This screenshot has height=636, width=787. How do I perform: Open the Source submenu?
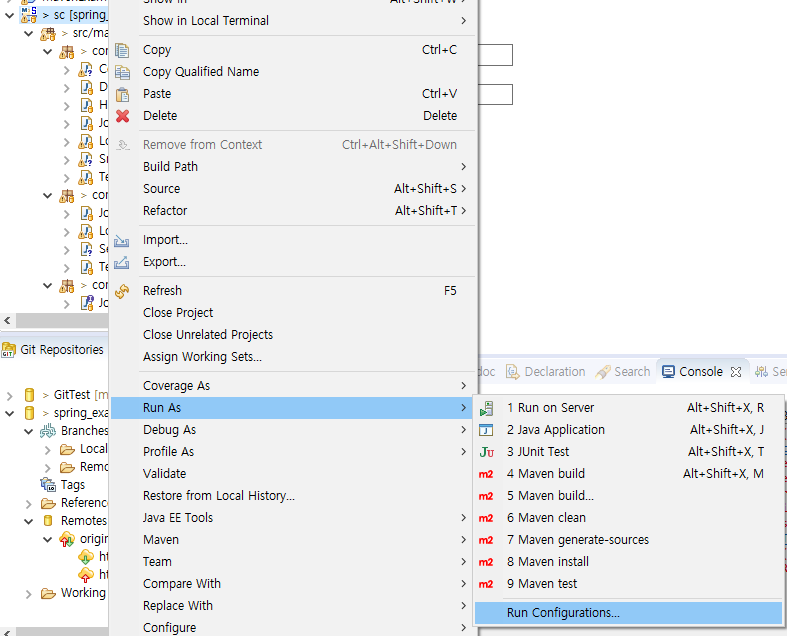click(x=292, y=189)
